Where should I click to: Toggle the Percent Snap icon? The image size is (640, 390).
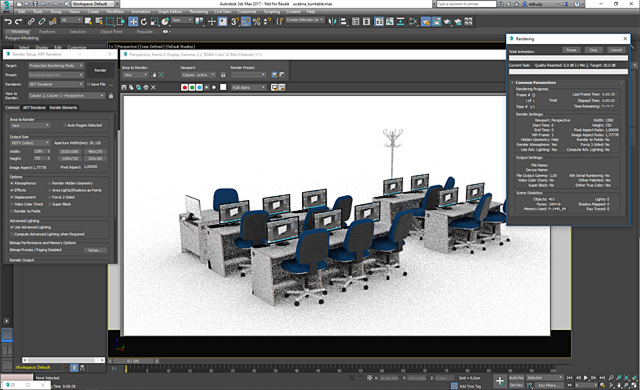tap(257, 21)
